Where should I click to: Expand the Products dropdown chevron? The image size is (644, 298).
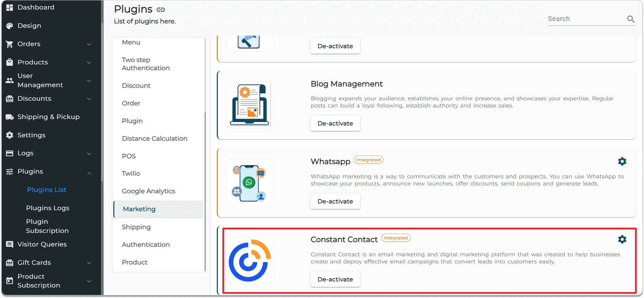[x=89, y=62]
